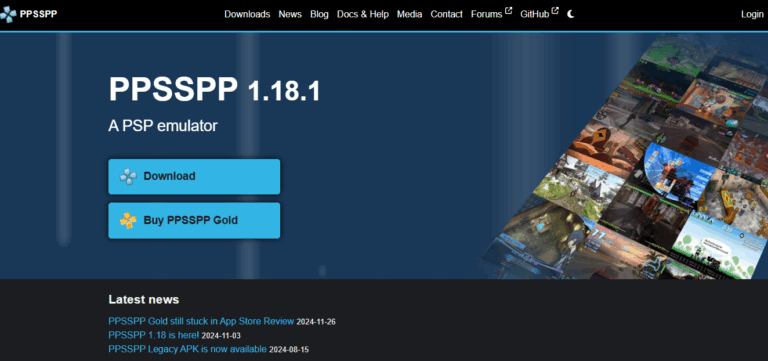
Task: Open Docs & Help page
Action: point(363,14)
